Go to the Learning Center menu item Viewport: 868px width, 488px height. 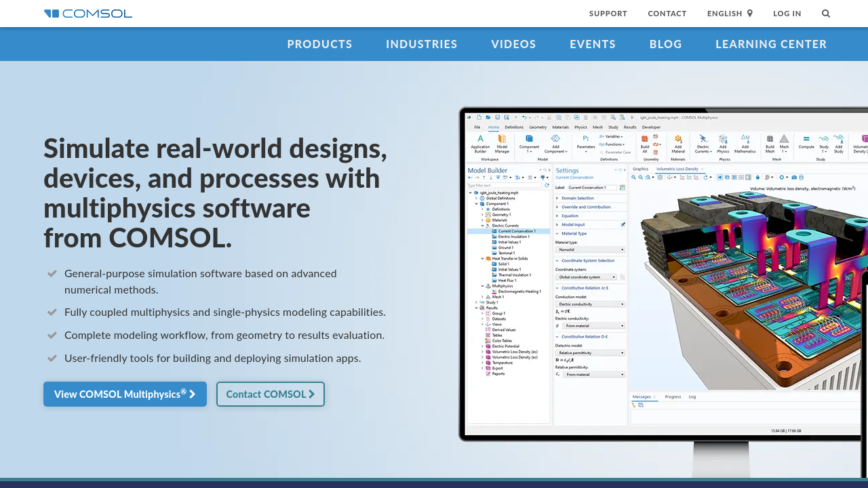click(771, 44)
